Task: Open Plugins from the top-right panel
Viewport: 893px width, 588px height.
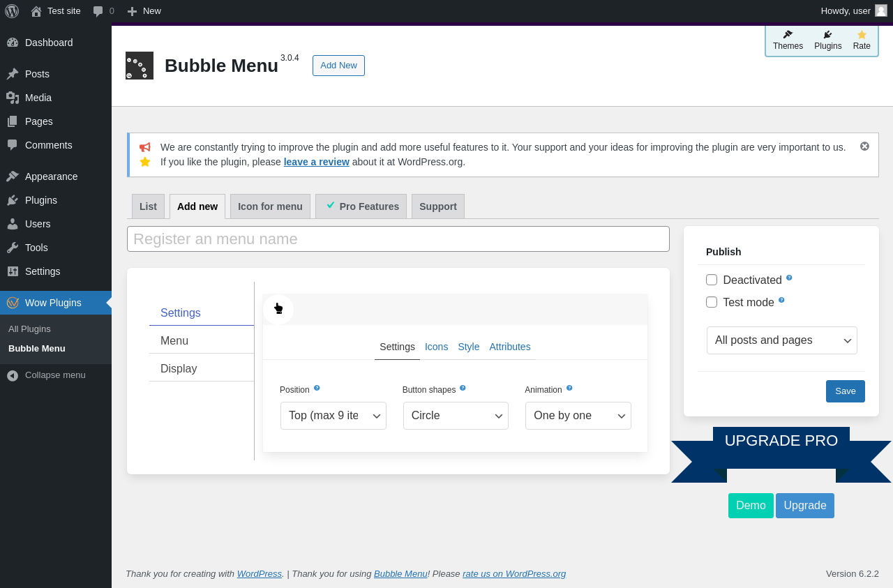Action: [828, 40]
